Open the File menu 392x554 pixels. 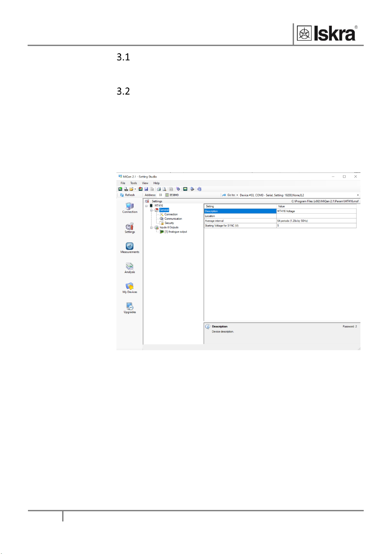(x=123, y=183)
